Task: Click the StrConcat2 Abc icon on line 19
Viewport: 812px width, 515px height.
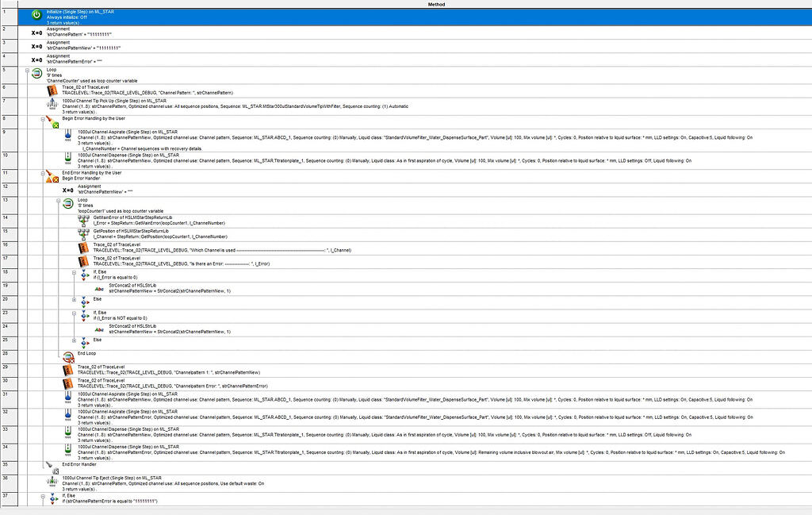Action: 99,289
